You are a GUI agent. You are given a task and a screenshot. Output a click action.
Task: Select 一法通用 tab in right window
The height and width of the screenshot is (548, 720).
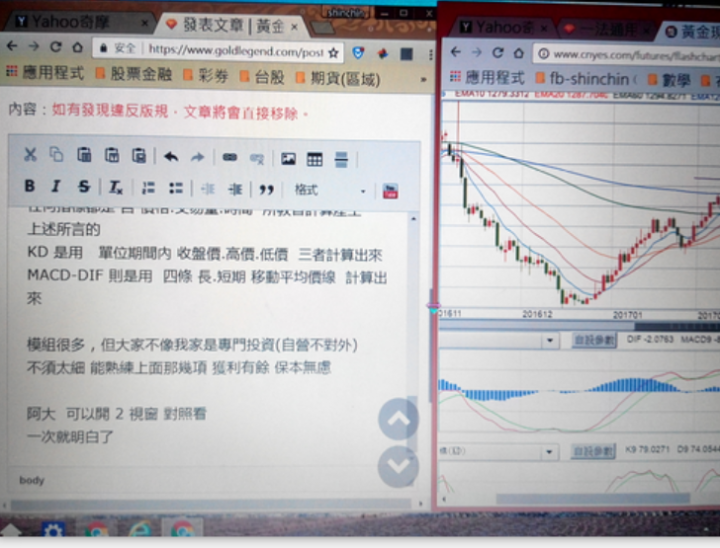click(606, 30)
